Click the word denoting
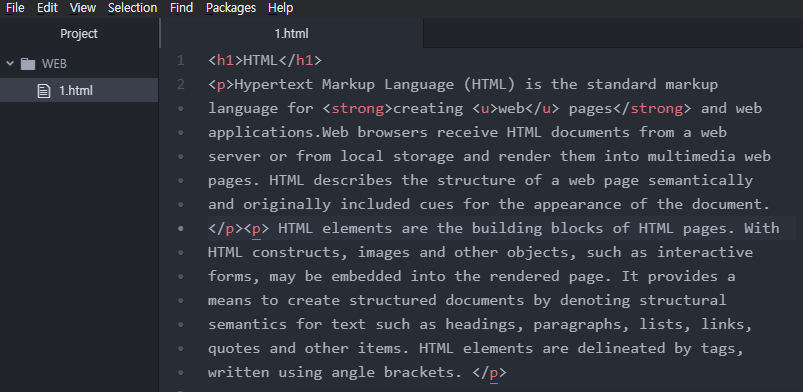803x392 pixels. (x=595, y=301)
